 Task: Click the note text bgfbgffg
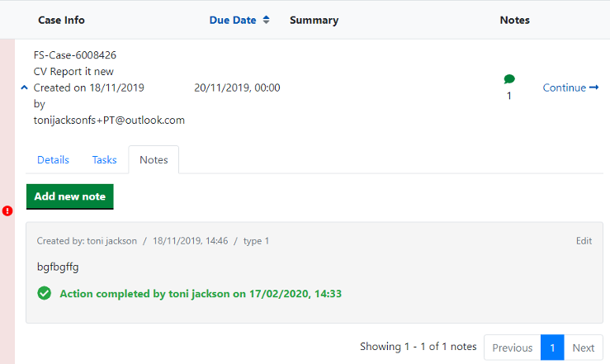coord(58,267)
